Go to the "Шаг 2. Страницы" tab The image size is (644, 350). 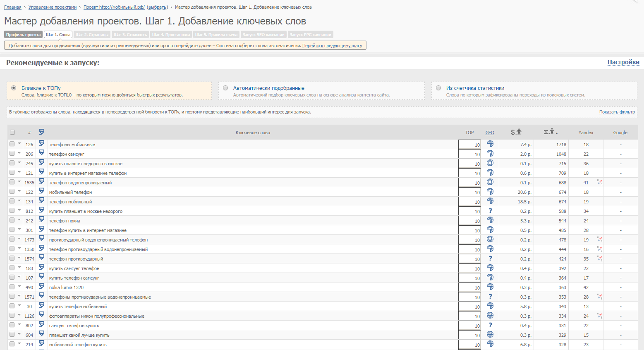click(x=92, y=35)
